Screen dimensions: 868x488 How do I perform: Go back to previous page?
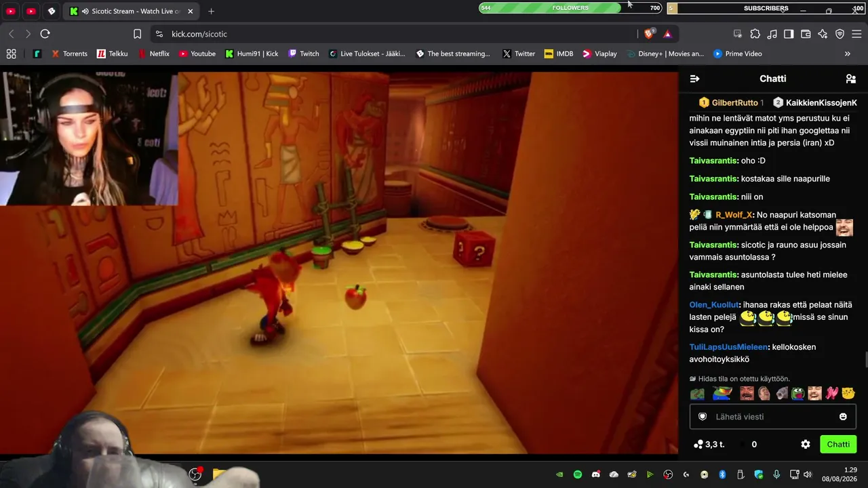pyautogui.click(x=12, y=34)
